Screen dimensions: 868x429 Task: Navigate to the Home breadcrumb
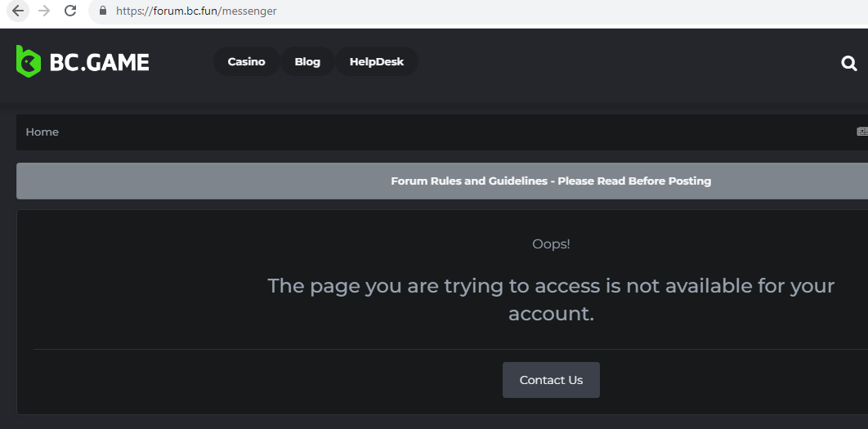click(x=43, y=132)
